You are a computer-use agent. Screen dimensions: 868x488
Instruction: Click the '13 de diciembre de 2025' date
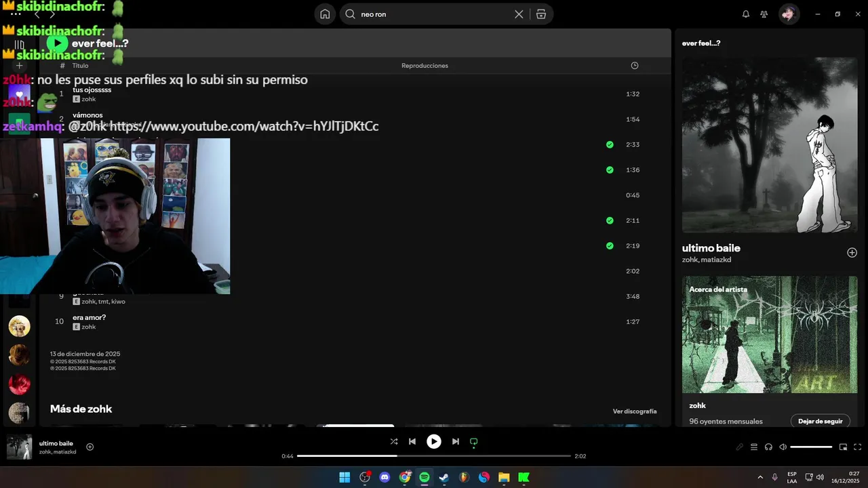85,354
